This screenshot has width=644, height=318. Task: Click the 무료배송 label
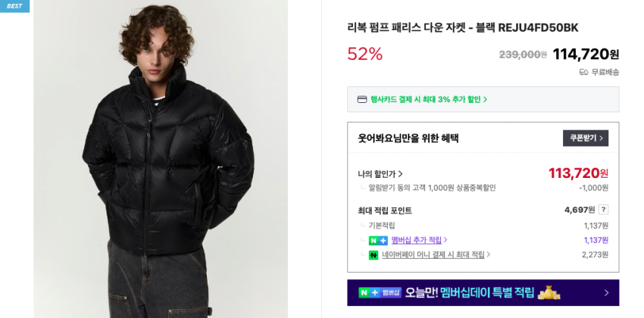click(605, 73)
